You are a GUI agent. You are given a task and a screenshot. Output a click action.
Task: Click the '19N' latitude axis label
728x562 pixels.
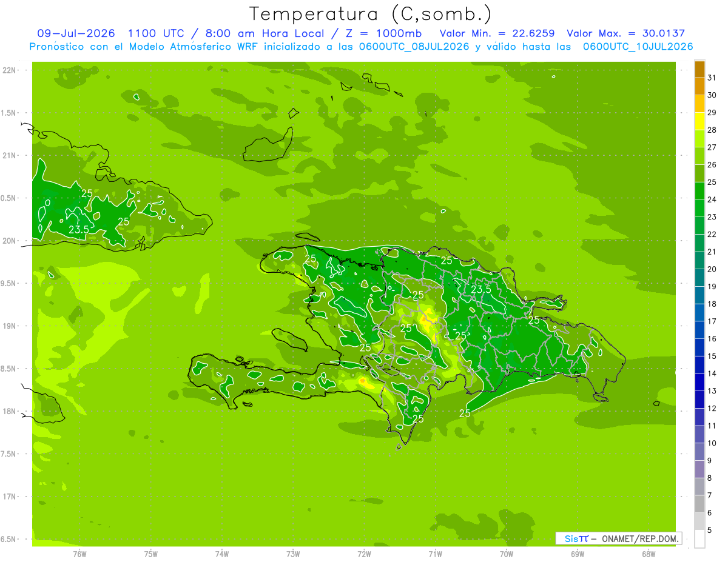9,326
